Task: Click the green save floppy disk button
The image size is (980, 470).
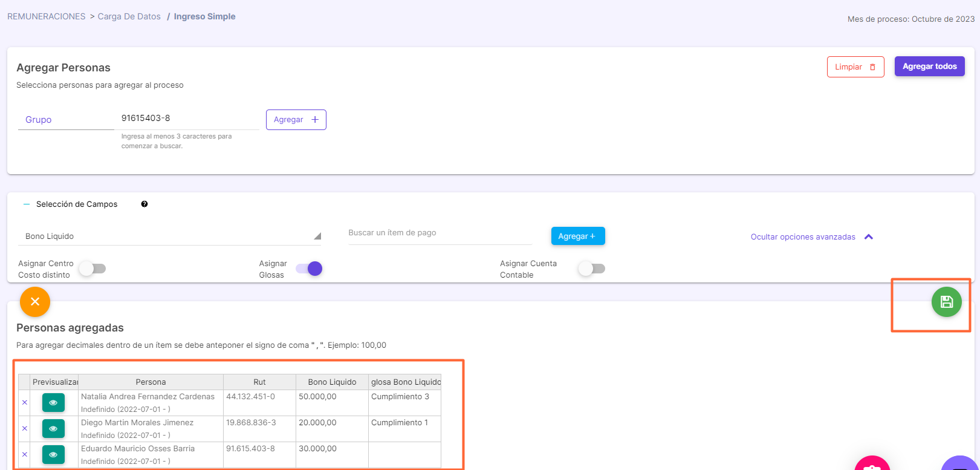Action: pyautogui.click(x=946, y=302)
